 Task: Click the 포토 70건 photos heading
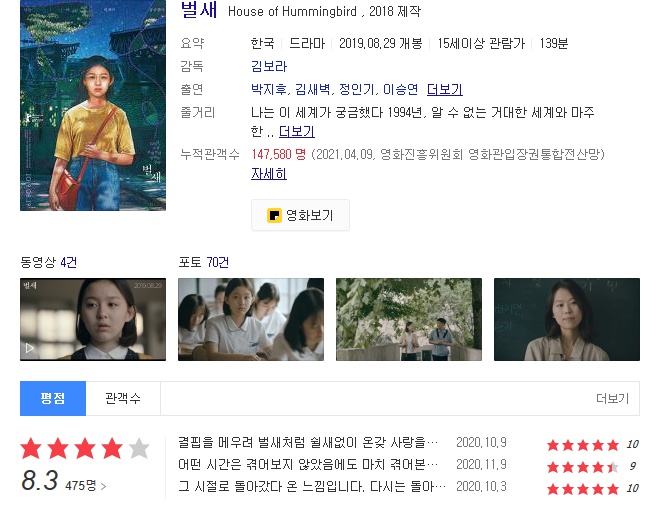coord(203,262)
